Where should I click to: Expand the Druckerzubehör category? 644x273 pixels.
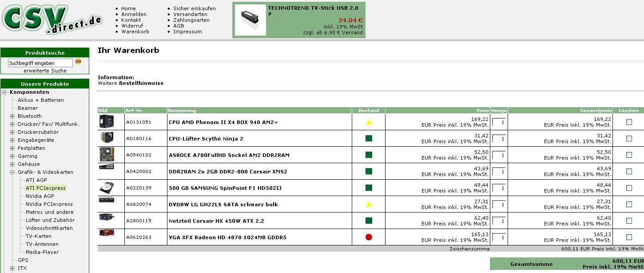12,132
